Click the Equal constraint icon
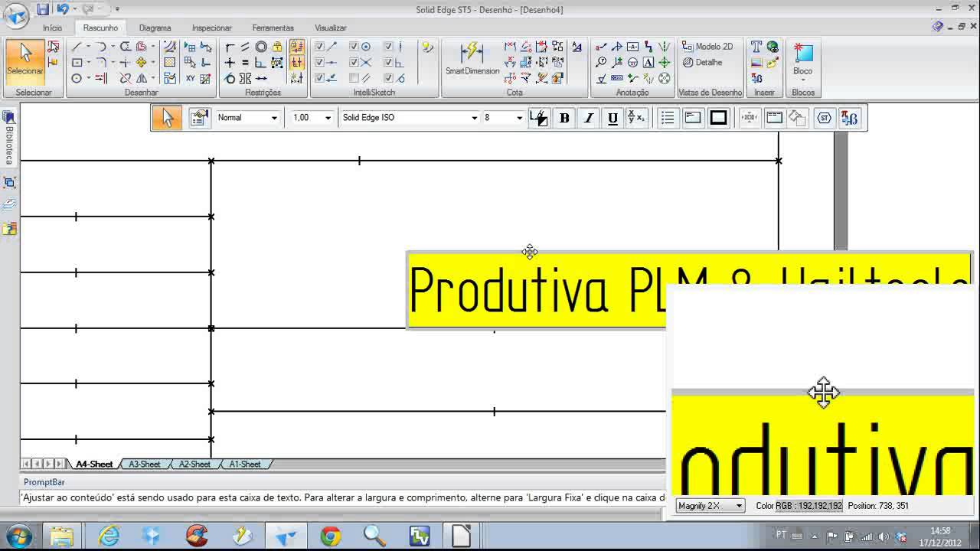The width and height of the screenshot is (980, 551). (x=245, y=63)
